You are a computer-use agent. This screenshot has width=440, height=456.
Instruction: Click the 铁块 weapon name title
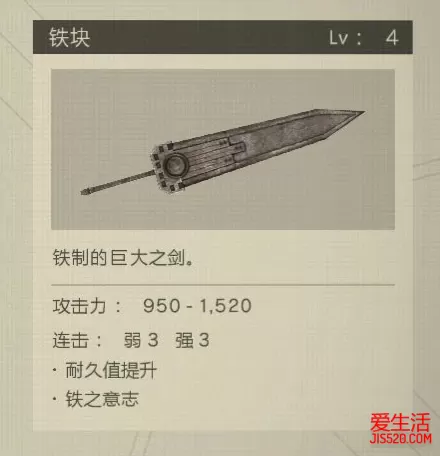pos(69,37)
